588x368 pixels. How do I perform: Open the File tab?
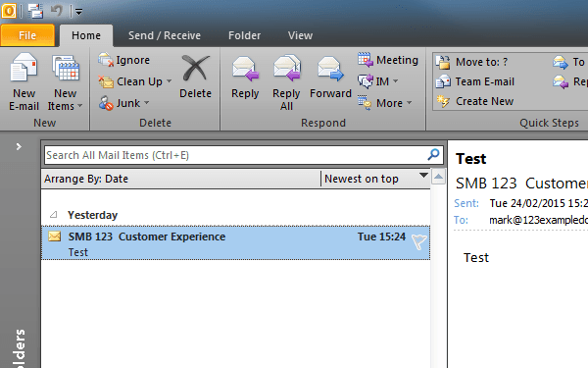[27, 35]
